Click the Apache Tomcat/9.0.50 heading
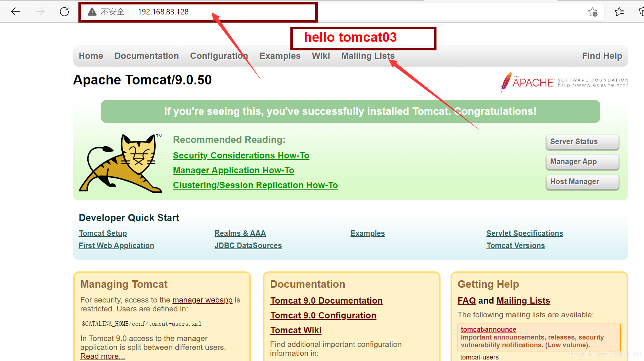 (142, 80)
